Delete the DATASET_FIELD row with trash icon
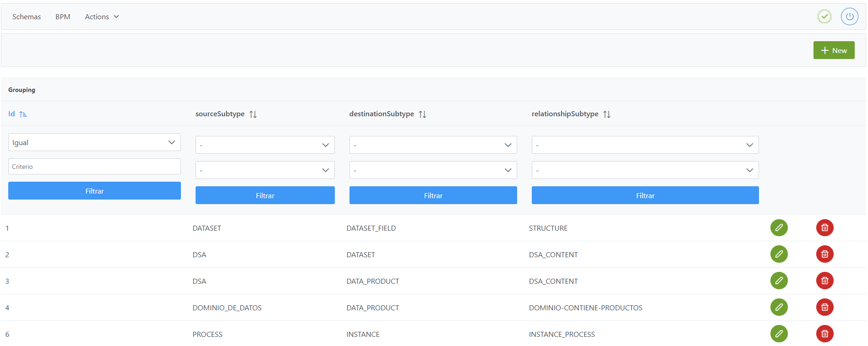The image size is (868, 346). [x=824, y=228]
